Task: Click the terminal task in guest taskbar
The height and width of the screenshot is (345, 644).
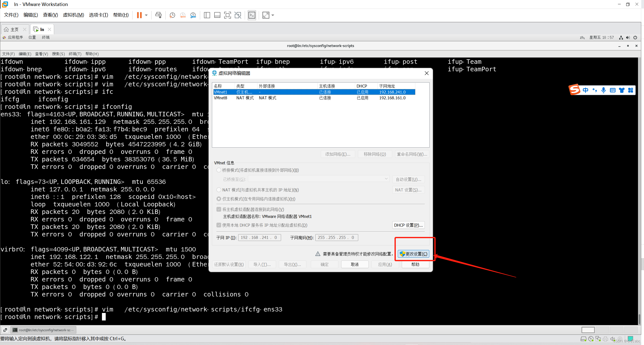Action: coord(43,330)
